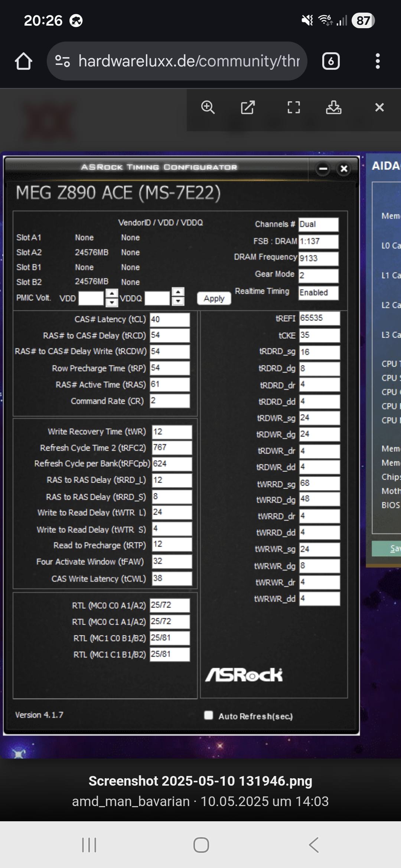The height and width of the screenshot is (868, 401).
Task: Open image in new window icon
Action: [x=248, y=108]
